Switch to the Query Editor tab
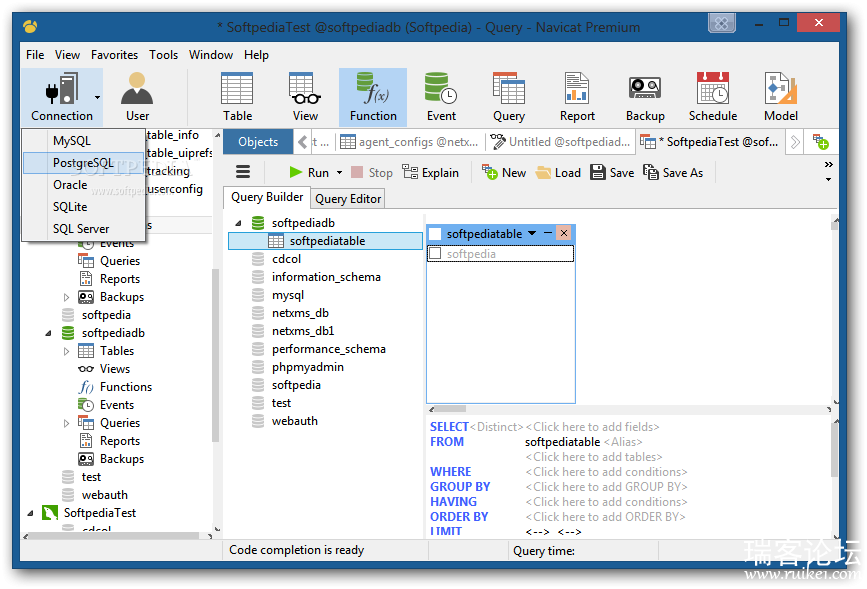The height and width of the screenshot is (589, 867). [348, 199]
